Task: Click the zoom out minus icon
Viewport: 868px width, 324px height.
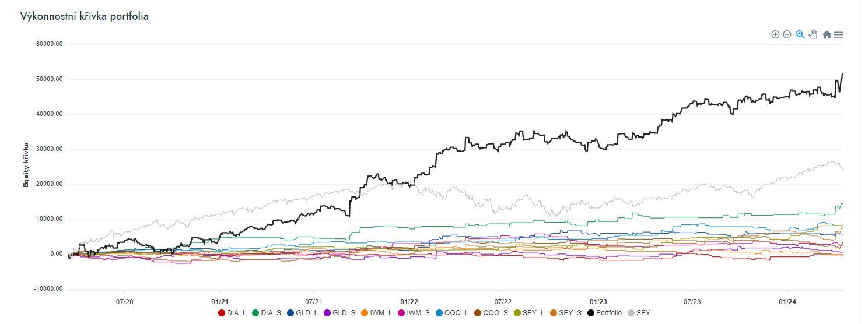Action: point(787,35)
